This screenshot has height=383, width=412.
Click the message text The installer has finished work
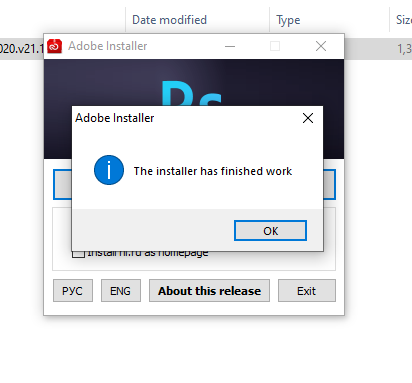[213, 171]
